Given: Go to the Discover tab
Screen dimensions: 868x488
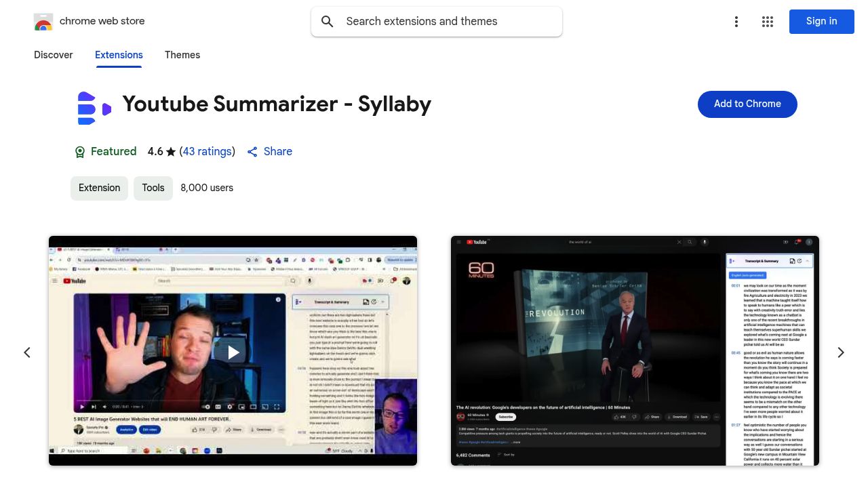Looking at the screenshot, I should click(54, 55).
